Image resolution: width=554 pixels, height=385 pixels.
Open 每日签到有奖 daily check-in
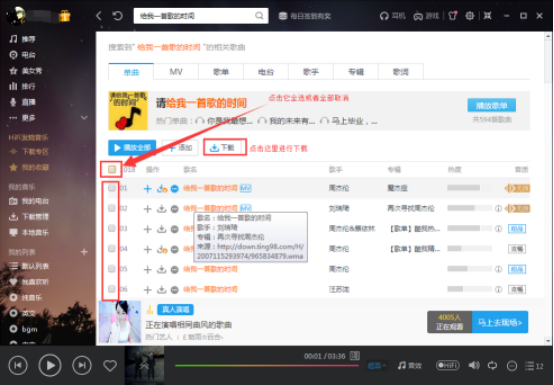pos(305,16)
